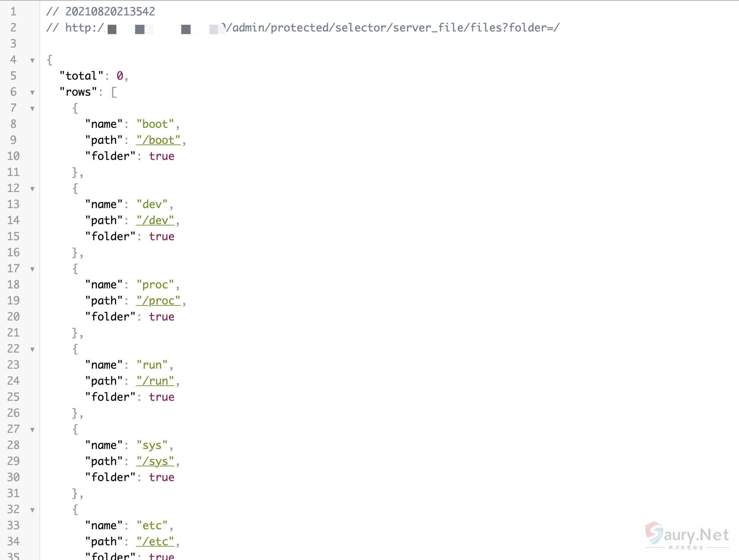The image size is (739, 560).
Task: Open the "/sys" path link
Action: tap(155, 461)
